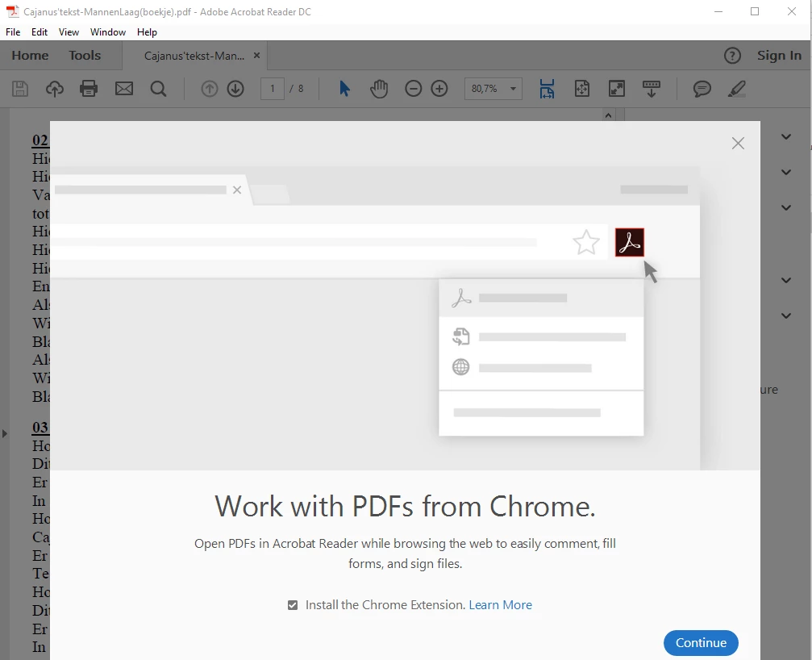Click the page number input field
The width and height of the screenshot is (812, 660).
click(273, 89)
